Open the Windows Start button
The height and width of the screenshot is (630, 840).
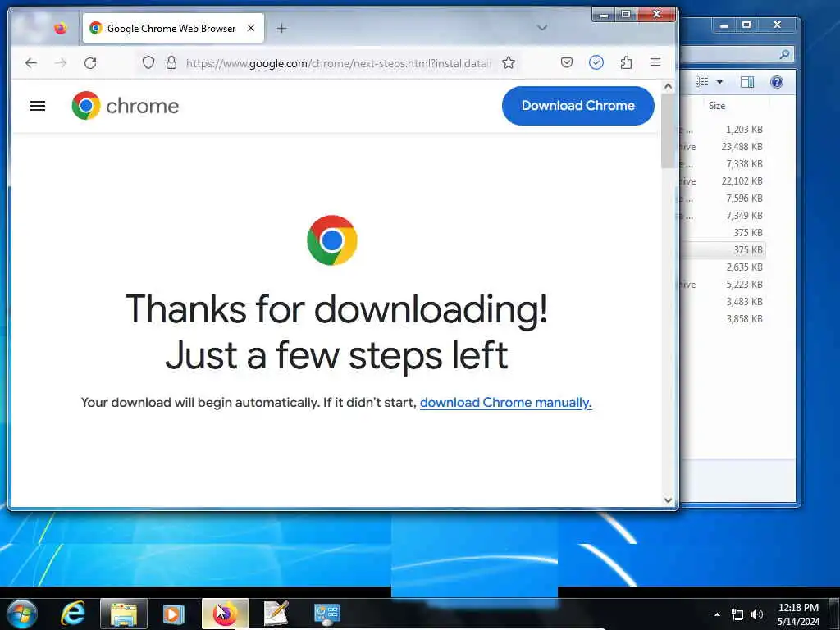click(22, 614)
